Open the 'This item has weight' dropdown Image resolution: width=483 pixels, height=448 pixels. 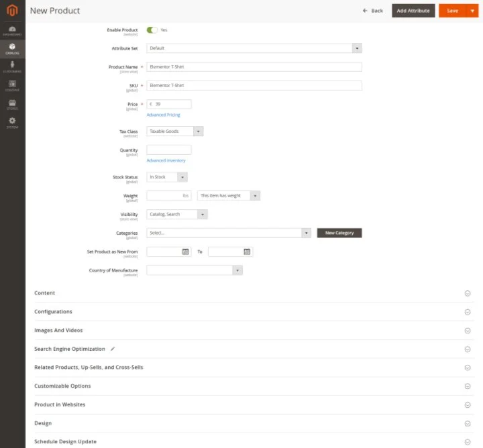229,196
